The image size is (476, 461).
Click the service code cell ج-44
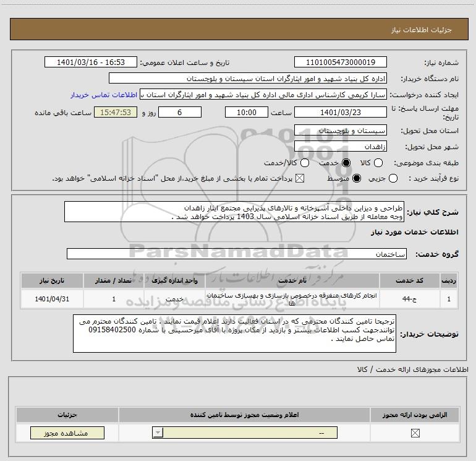pyautogui.click(x=409, y=299)
